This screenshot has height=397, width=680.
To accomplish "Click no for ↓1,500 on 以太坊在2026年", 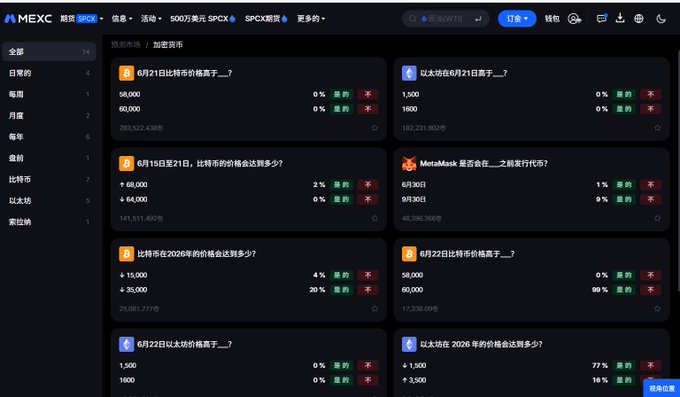I will [651, 365].
